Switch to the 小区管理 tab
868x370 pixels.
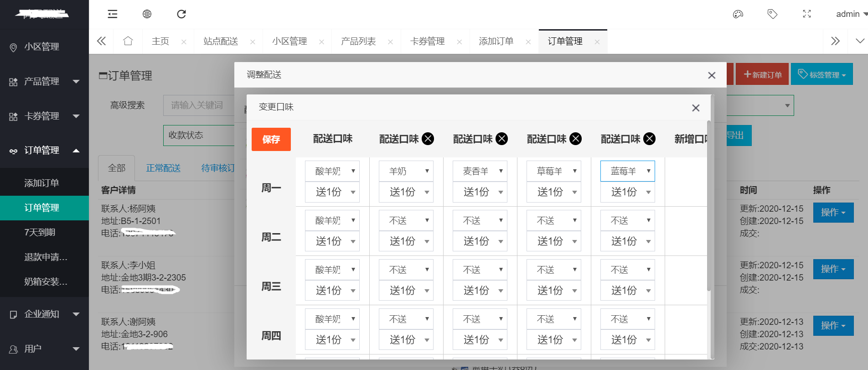[289, 42]
